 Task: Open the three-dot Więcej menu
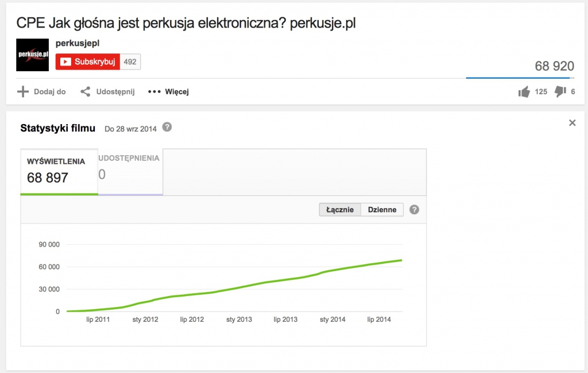pyautogui.click(x=168, y=92)
